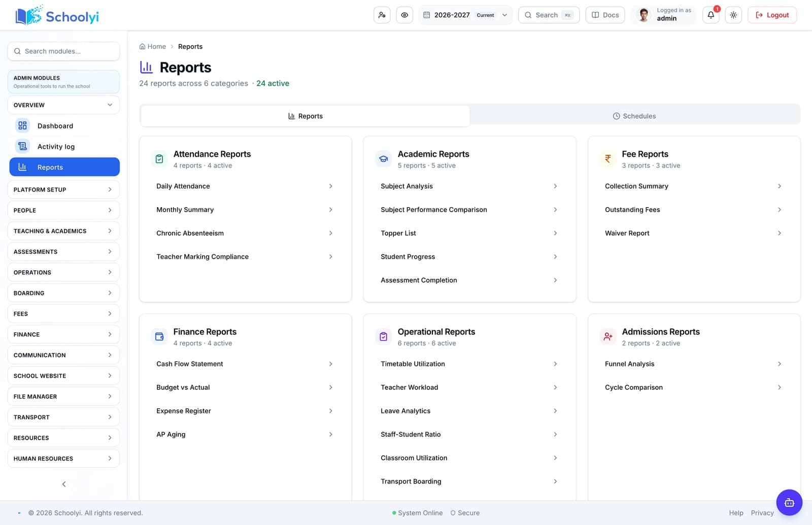The height and width of the screenshot is (525, 812).
Task: Open the Outstanding Fees report
Action: (694, 210)
